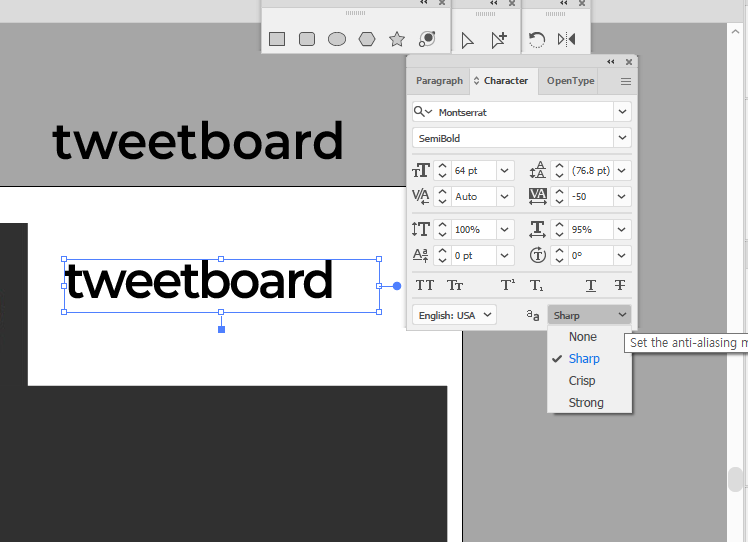Select the Direct Selection arrow tool
Viewport: 748px width, 542px height.
468,40
